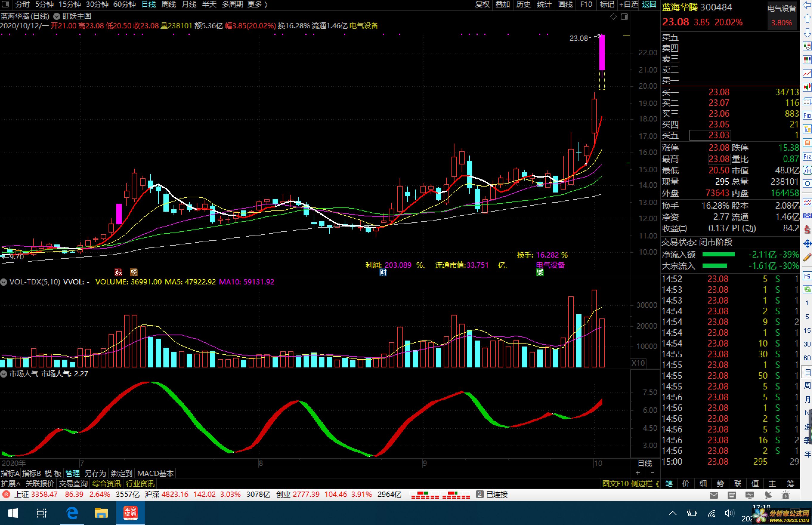Click the alarm siren status bar icon
812x525 pixels.
click(786, 495)
